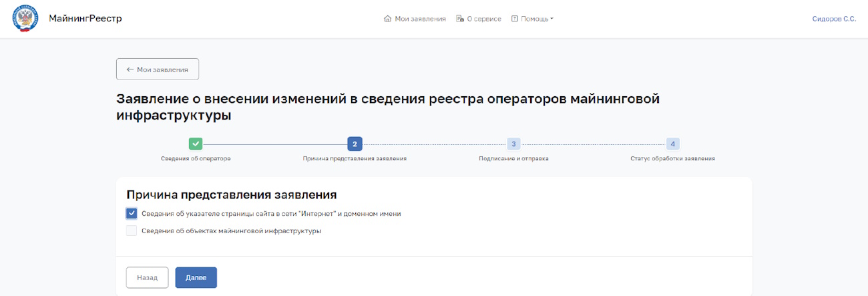Click the house icon beside Мои заявления
Viewport: 868px width, 296px height.
click(x=387, y=19)
